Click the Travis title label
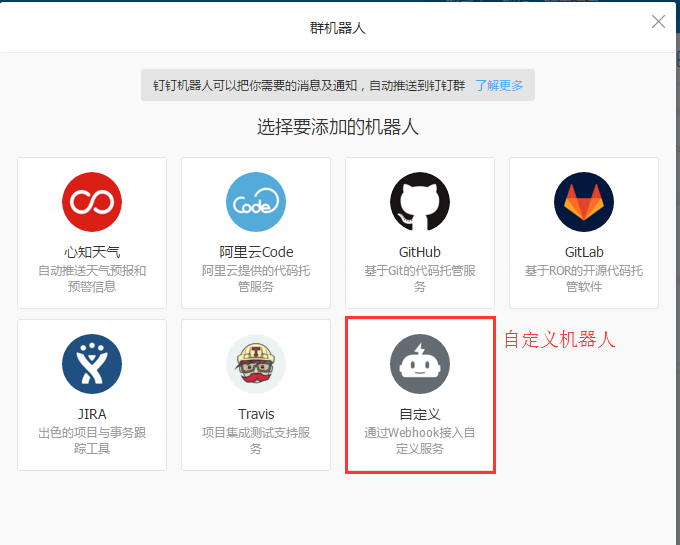The image size is (680, 545). 256,414
